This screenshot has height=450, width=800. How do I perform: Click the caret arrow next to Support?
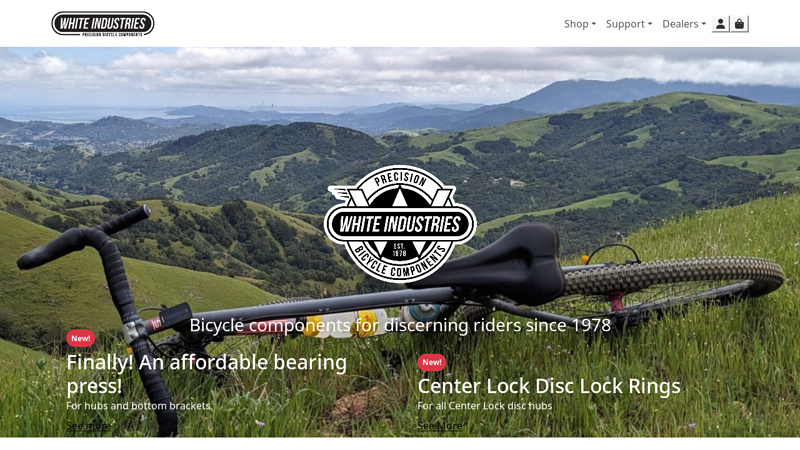[x=649, y=24]
